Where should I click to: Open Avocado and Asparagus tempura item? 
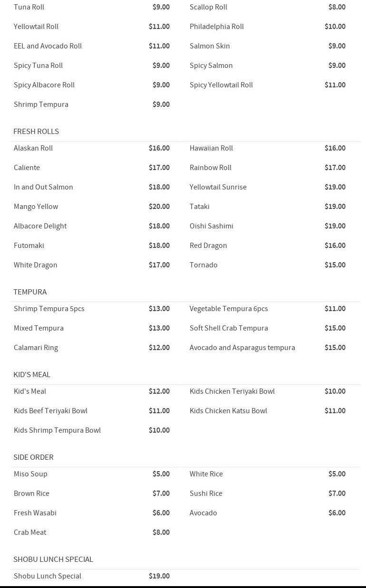[x=242, y=348]
